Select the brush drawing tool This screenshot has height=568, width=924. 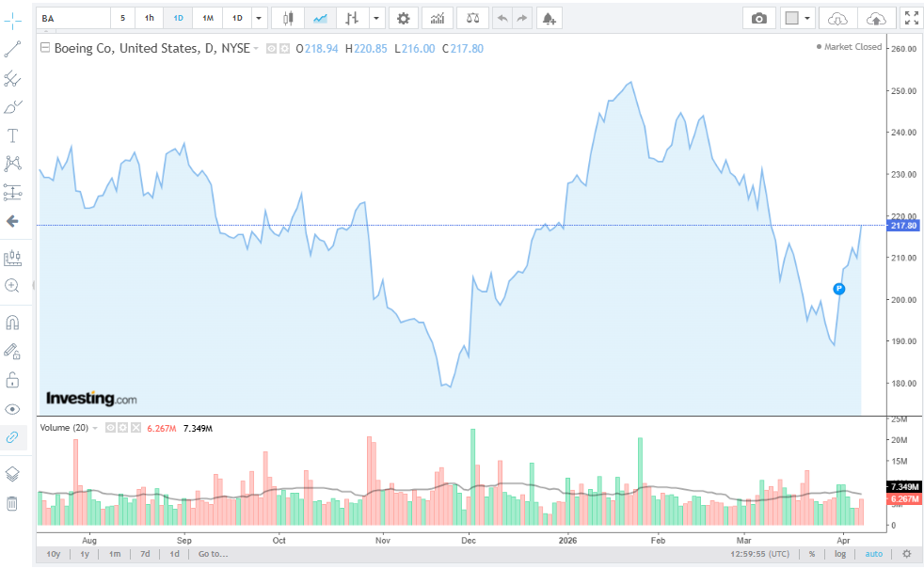tap(12, 107)
